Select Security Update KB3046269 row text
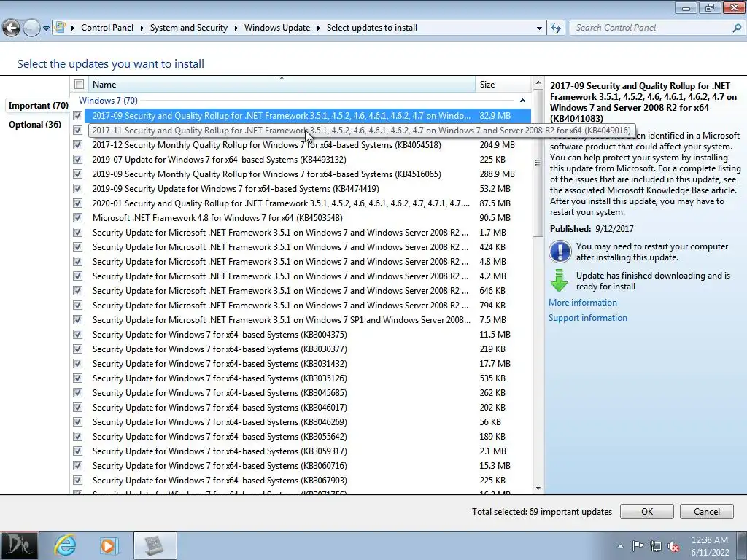This screenshot has width=747, height=560. 220,422
